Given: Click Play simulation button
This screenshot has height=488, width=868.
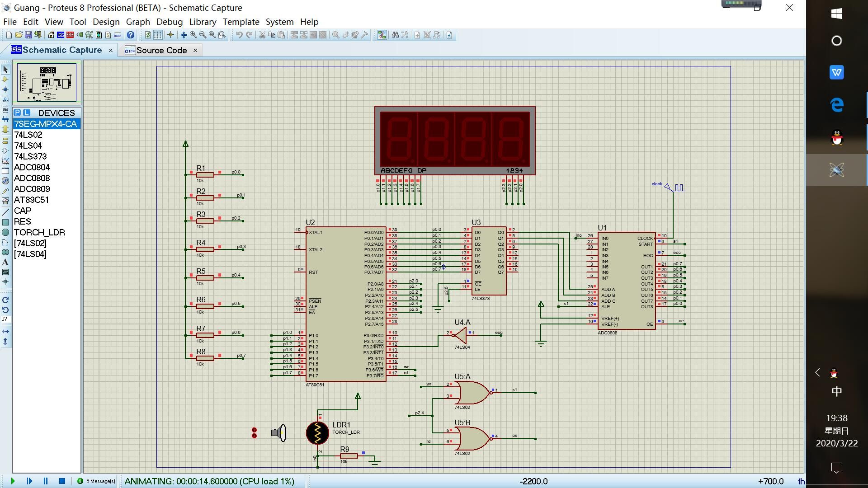Looking at the screenshot, I should (13, 481).
